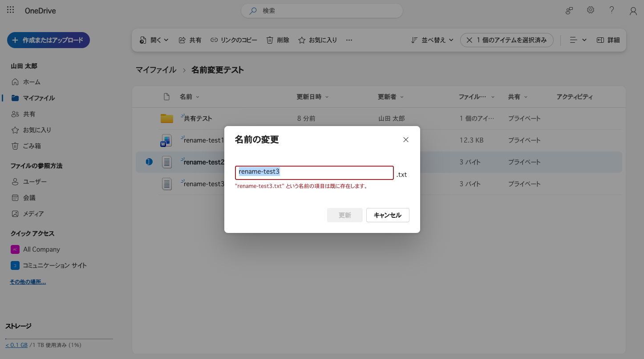Click the All Company site icon
The height and width of the screenshot is (359, 644).
[15, 249]
